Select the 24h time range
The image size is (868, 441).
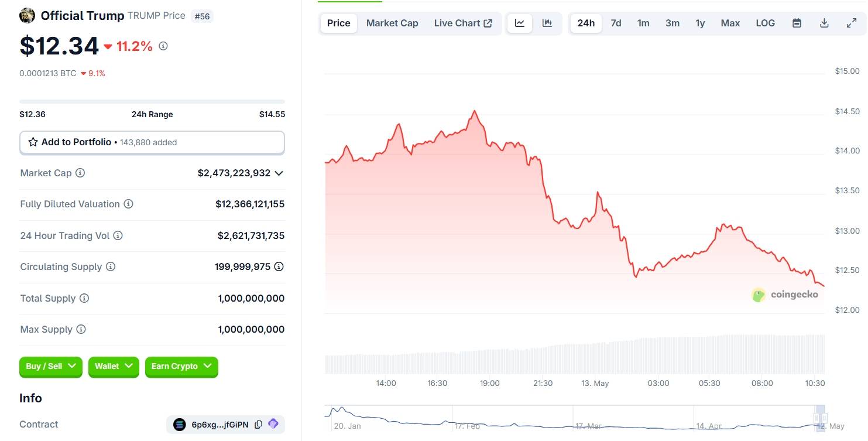point(586,23)
